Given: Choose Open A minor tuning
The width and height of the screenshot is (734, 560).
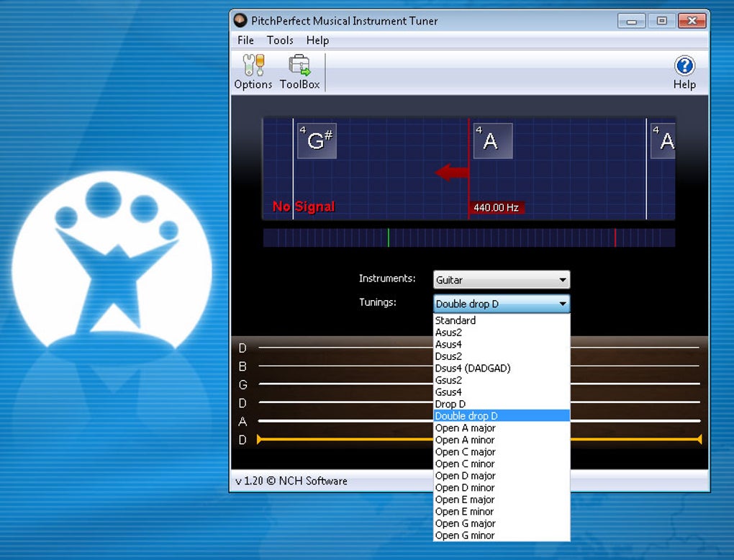Looking at the screenshot, I should pyautogui.click(x=502, y=440).
